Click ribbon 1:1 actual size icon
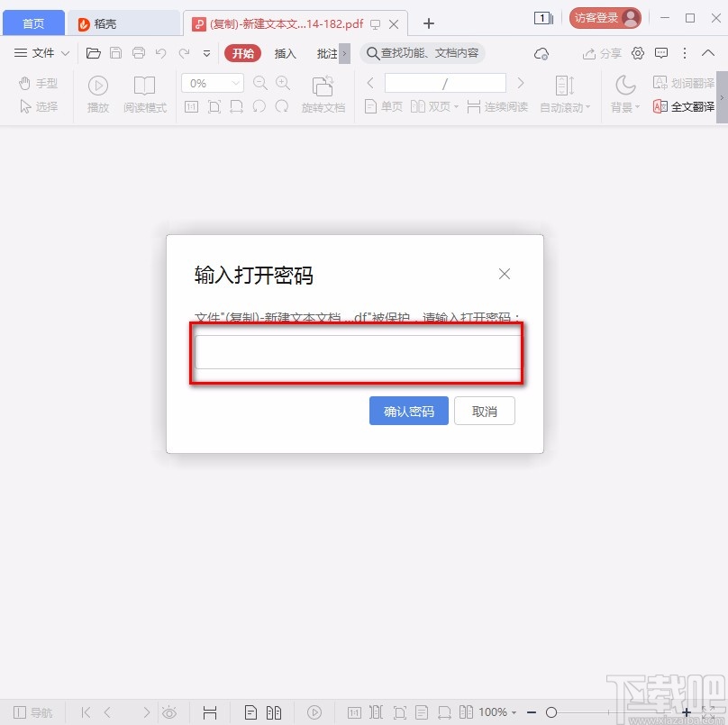The image size is (728, 725). (x=191, y=107)
